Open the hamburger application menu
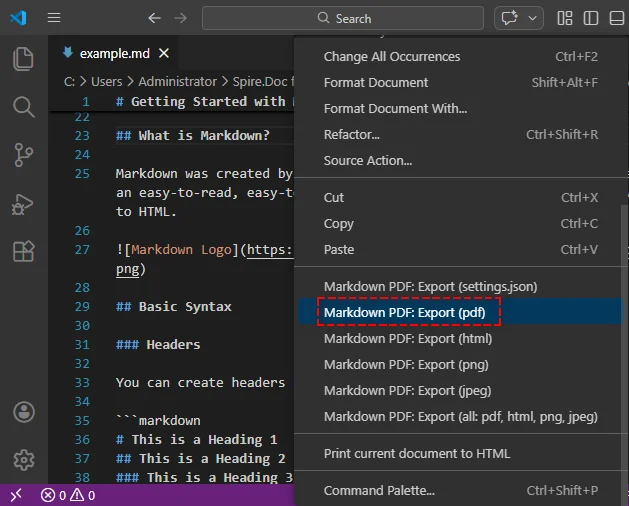Screen dimensions: 629x506 pyautogui.click(x=54, y=18)
